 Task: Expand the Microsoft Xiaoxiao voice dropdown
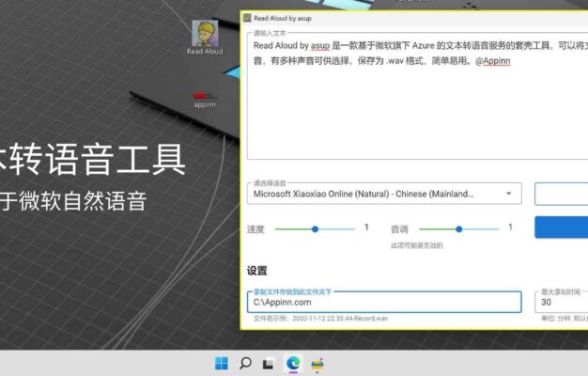pos(376,194)
